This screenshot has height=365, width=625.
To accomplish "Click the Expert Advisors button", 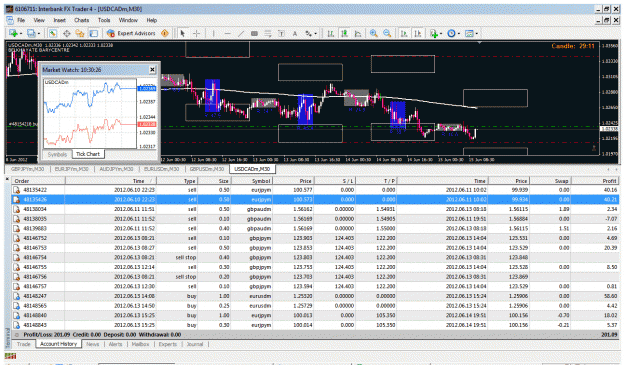I will 131,33.
